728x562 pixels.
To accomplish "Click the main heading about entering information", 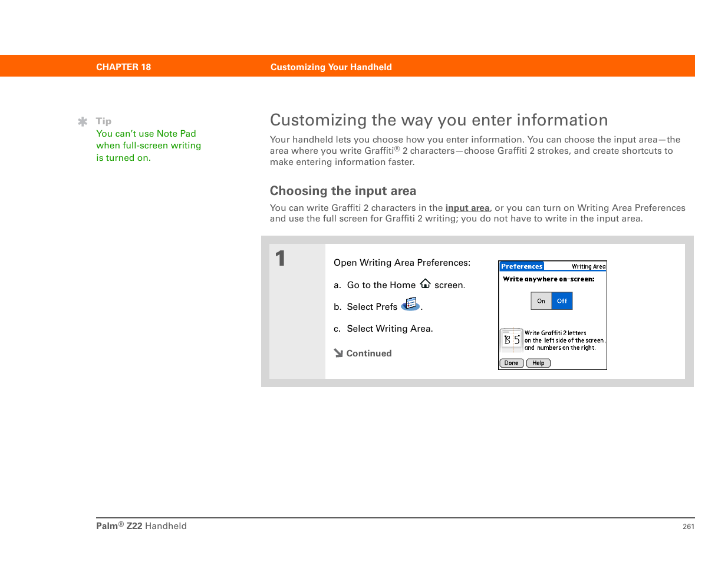I will [439, 120].
